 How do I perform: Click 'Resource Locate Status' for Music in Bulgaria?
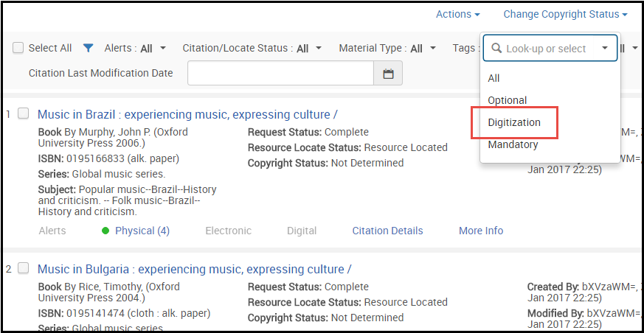pyautogui.click(x=347, y=302)
